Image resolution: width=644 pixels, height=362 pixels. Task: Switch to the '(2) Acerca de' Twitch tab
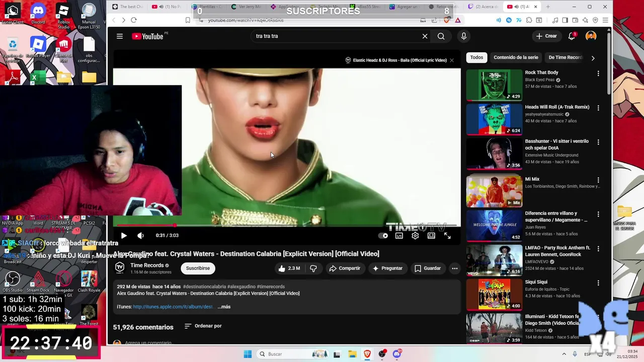[483, 7]
